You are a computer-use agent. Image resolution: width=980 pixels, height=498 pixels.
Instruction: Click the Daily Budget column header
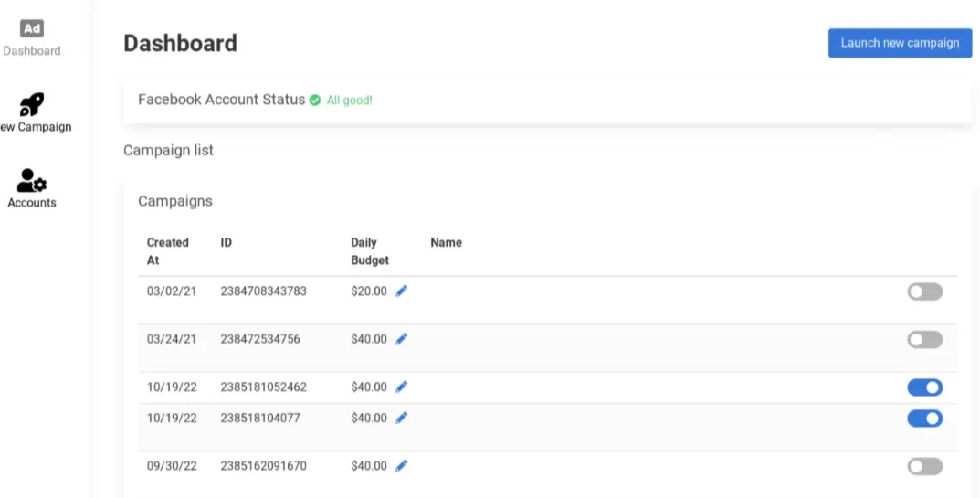click(x=370, y=251)
